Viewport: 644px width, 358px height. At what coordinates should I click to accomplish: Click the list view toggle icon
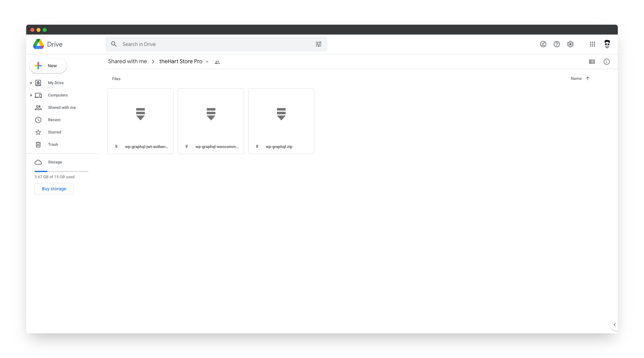click(x=592, y=61)
